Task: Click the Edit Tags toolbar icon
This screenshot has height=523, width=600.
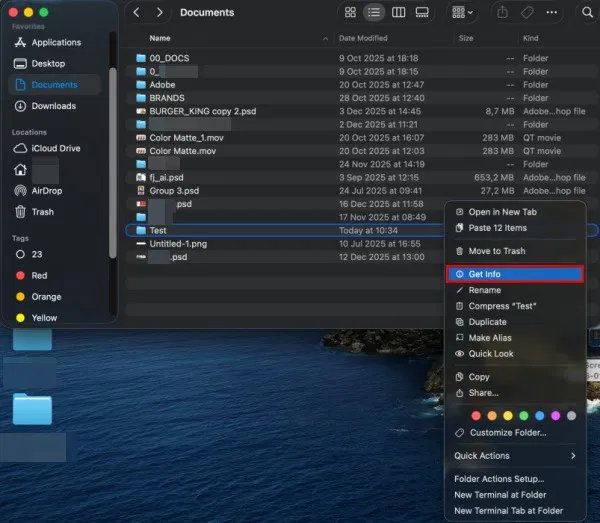Action: [527, 13]
